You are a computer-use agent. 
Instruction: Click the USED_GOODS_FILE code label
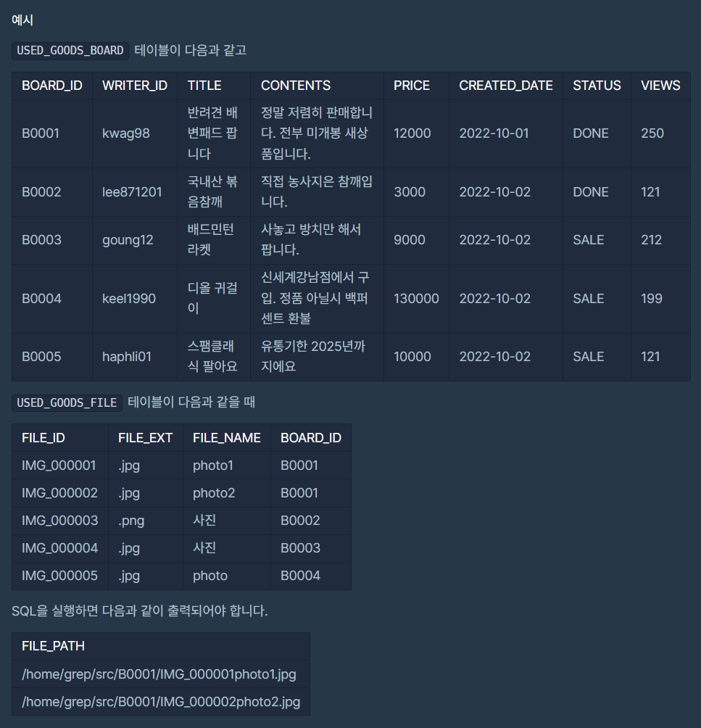pyautogui.click(x=67, y=402)
